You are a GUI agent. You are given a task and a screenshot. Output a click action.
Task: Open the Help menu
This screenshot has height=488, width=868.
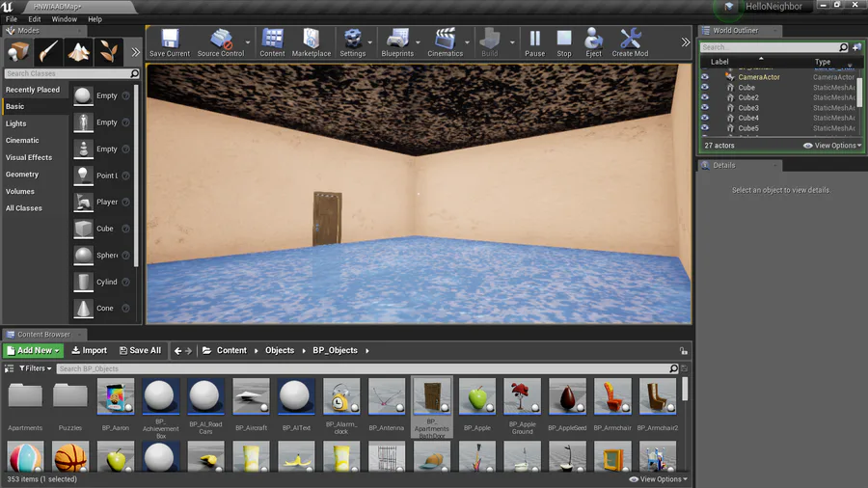95,19
